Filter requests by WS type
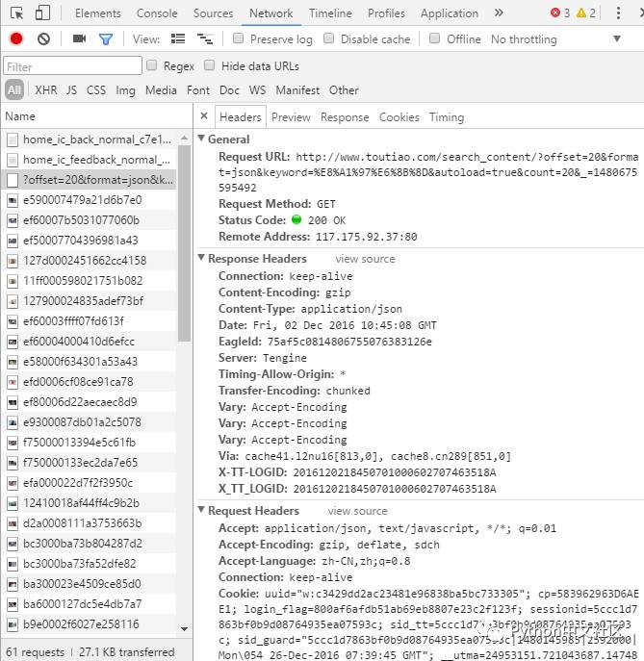Screen dimensions: 644x661 257,90
